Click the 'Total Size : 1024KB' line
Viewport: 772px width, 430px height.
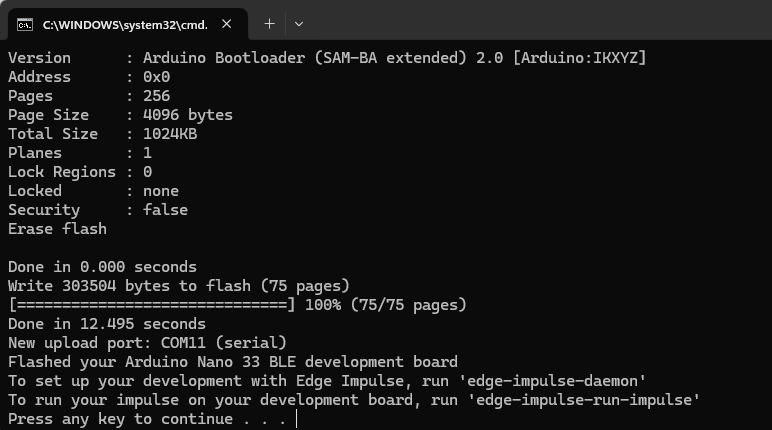(102, 134)
